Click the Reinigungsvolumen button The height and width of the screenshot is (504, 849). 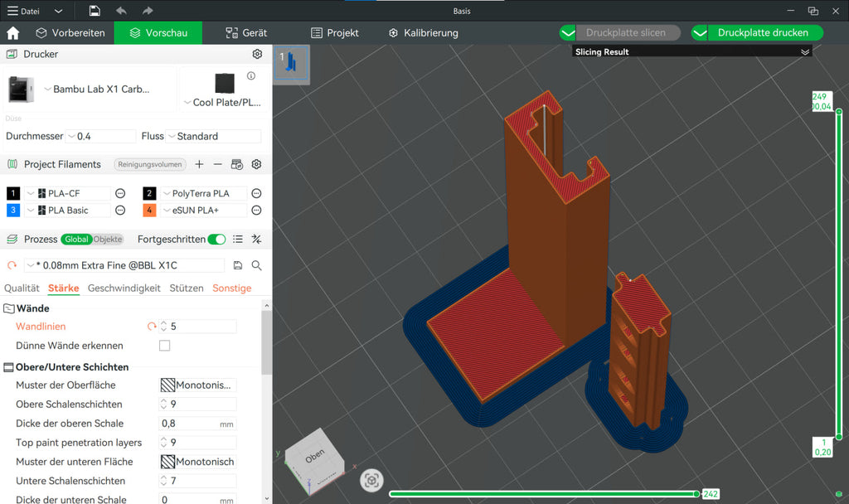click(150, 164)
